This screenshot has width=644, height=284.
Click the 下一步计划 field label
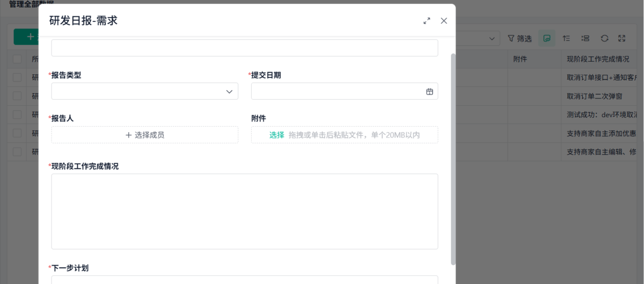coord(70,267)
